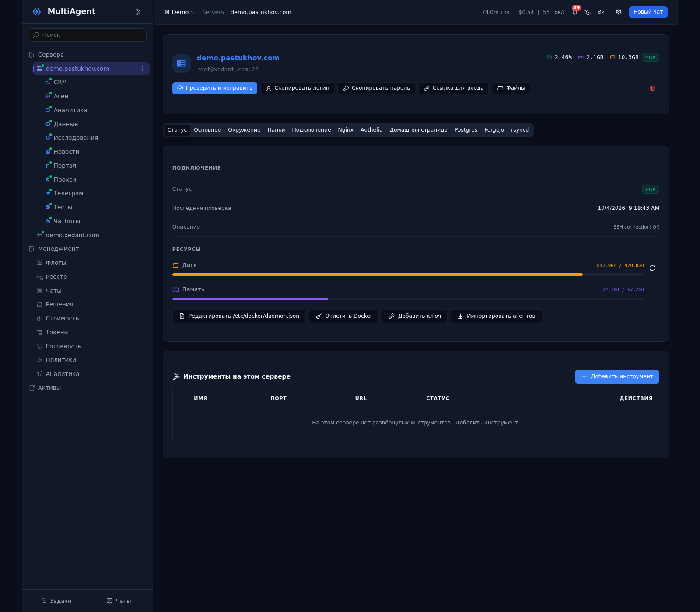
Task: Toggle dark mode moon icon
Action: pyautogui.click(x=588, y=12)
